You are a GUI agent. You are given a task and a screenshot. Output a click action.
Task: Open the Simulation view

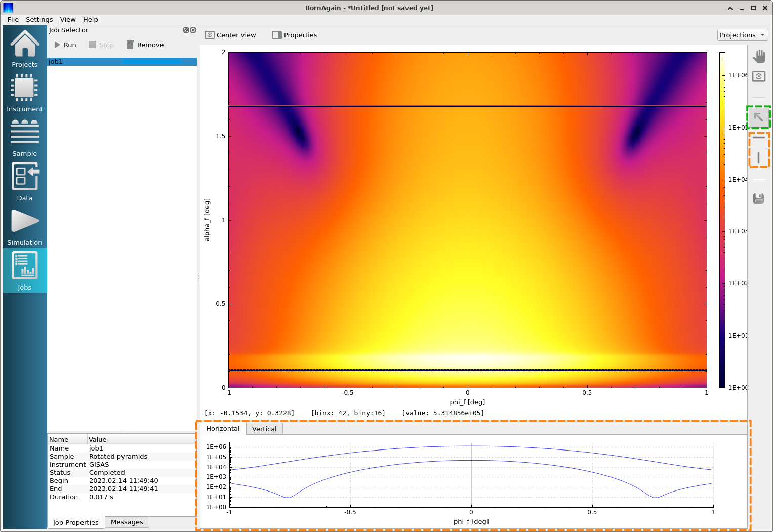click(x=24, y=226)
